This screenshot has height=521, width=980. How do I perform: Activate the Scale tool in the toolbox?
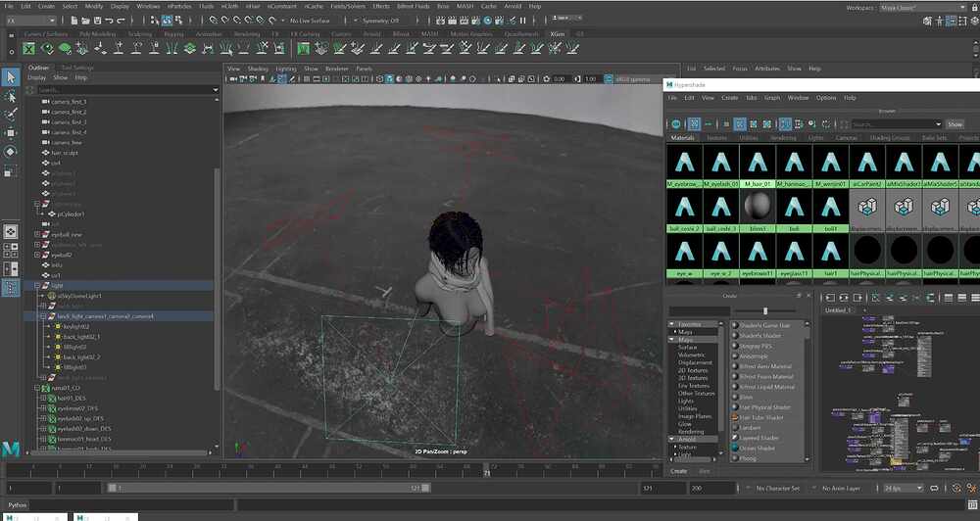pyautogui.click(x=11, y=170)
